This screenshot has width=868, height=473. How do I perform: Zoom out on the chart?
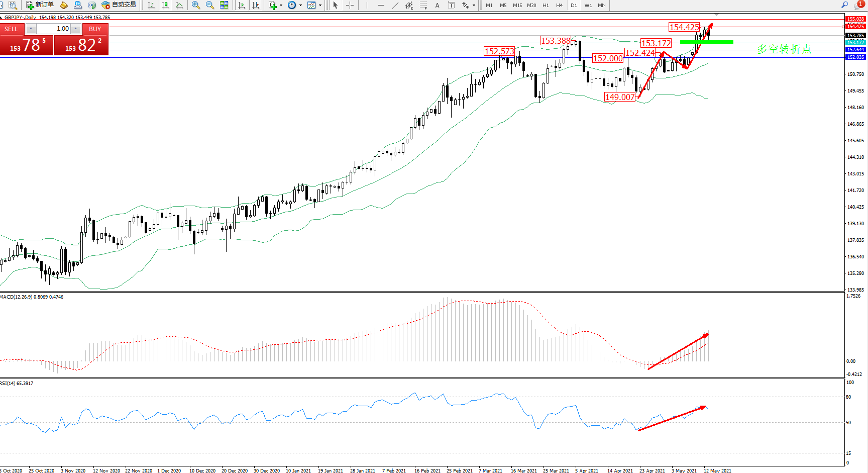point(210,5)
